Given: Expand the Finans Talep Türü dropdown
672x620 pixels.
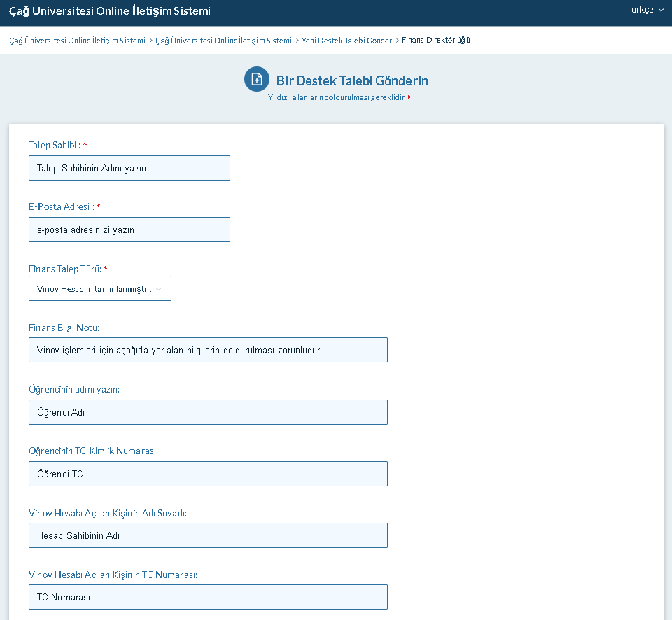Looking at the screenshot, I should [x=100, y=288].
